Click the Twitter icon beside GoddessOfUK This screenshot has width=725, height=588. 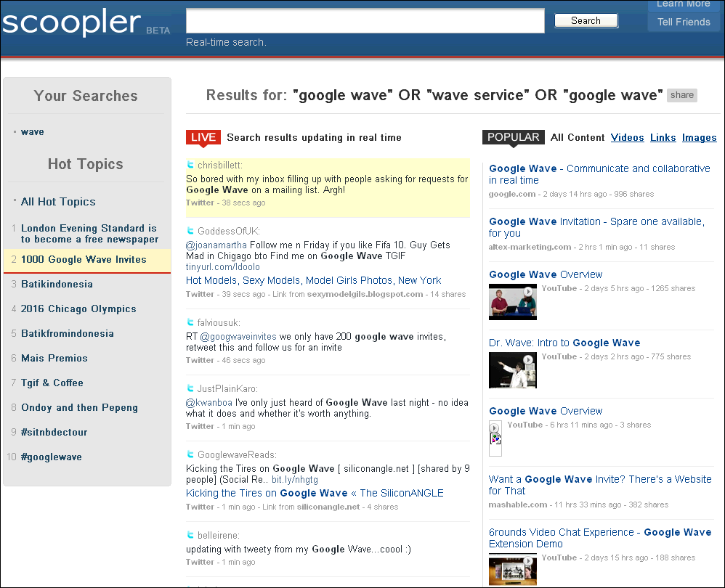pyautogui.click(x=190, y=231)
